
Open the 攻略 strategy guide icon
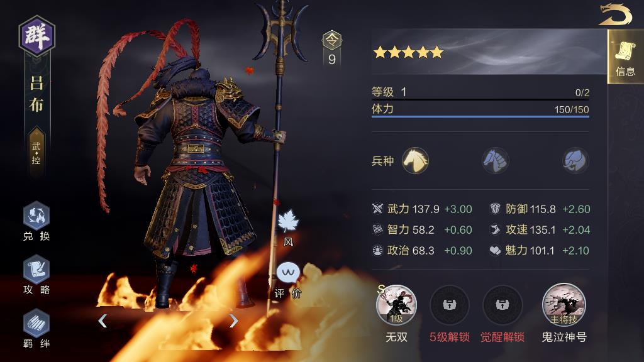coord(36,270)
